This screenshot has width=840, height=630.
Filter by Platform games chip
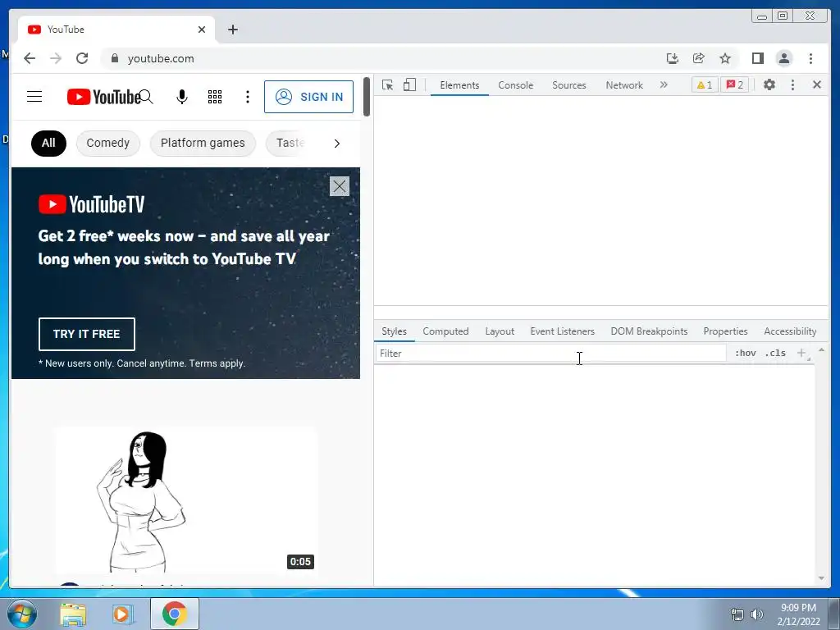[203, 143]
